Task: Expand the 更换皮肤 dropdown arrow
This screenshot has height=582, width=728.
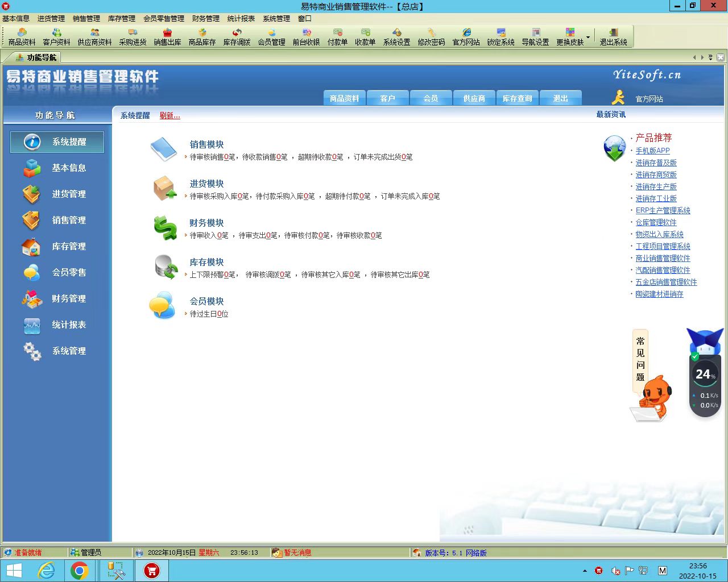Action: point(588,38)
